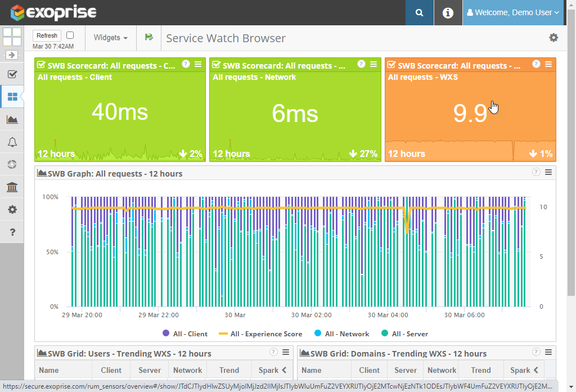
Task: Click the 12 hours label on WXS scorecard
Action: click(406, 154)
